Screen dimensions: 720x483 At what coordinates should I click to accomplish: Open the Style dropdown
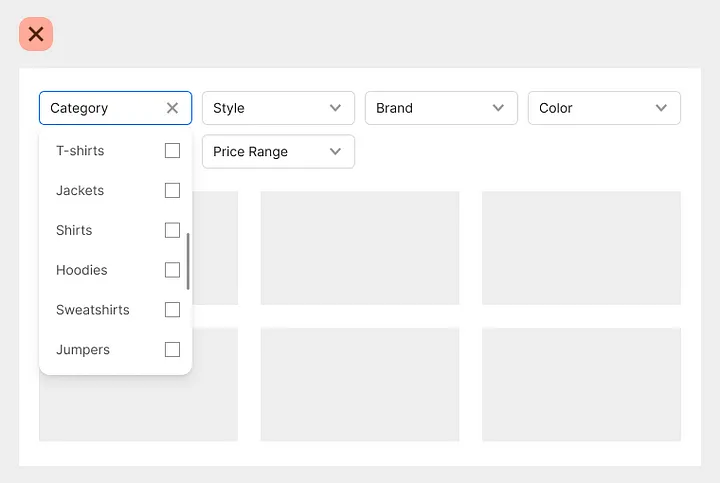[x=278, y=108]
